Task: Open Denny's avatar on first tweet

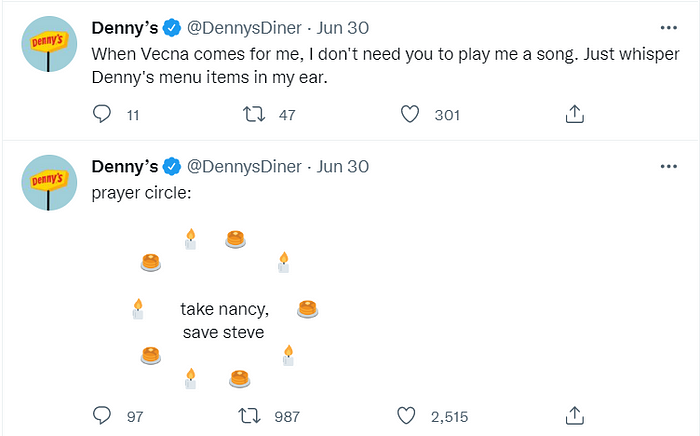Action: 49,44
